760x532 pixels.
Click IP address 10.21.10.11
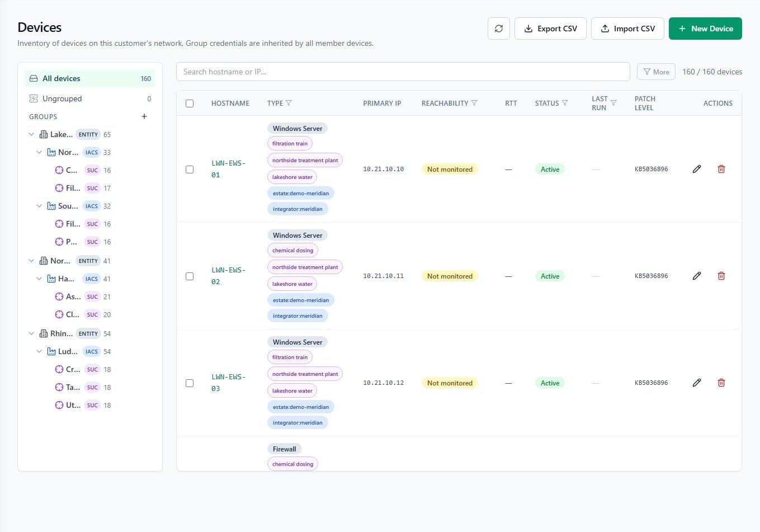383,276
